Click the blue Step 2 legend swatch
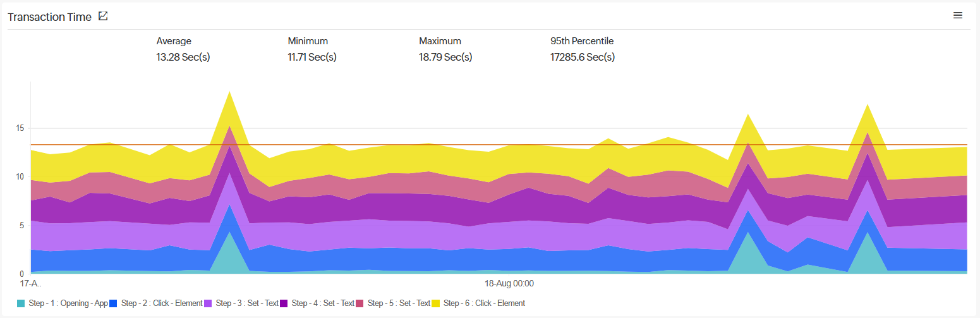This screenshot has width=980, height=318. 114,303
